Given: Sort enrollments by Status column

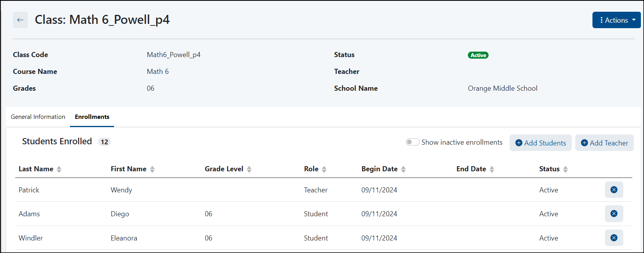Looking at the screenshot, I should pos(565,169).
